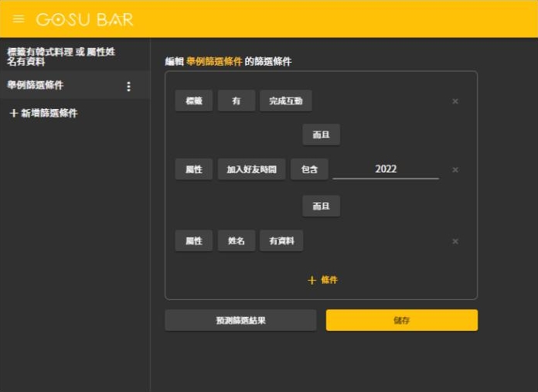The width and height of the screenshot is (538, 392).
Task: Remove the 姓名 有資料 condition row
Action: pyautogui.click(x=455, y=241)
